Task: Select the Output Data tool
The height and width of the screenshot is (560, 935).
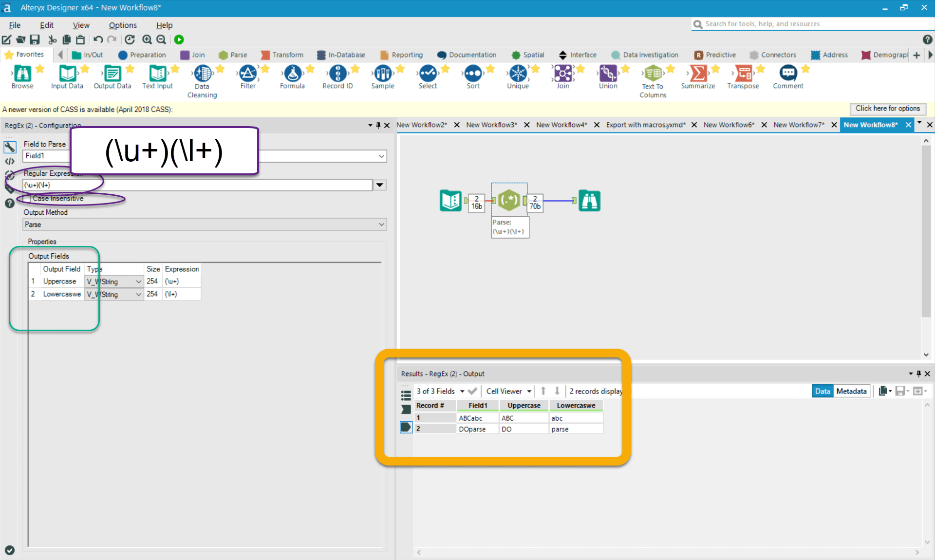Action: [x=112, y=74]
